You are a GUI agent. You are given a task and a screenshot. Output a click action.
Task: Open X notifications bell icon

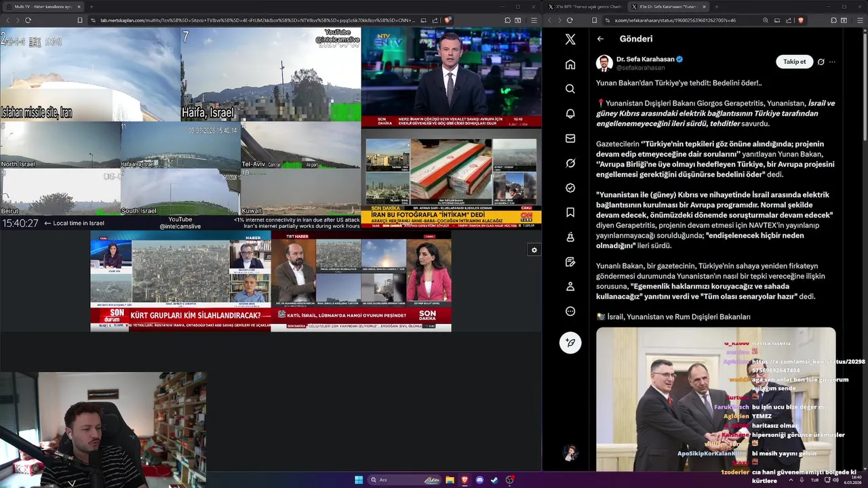pos(570,114)
